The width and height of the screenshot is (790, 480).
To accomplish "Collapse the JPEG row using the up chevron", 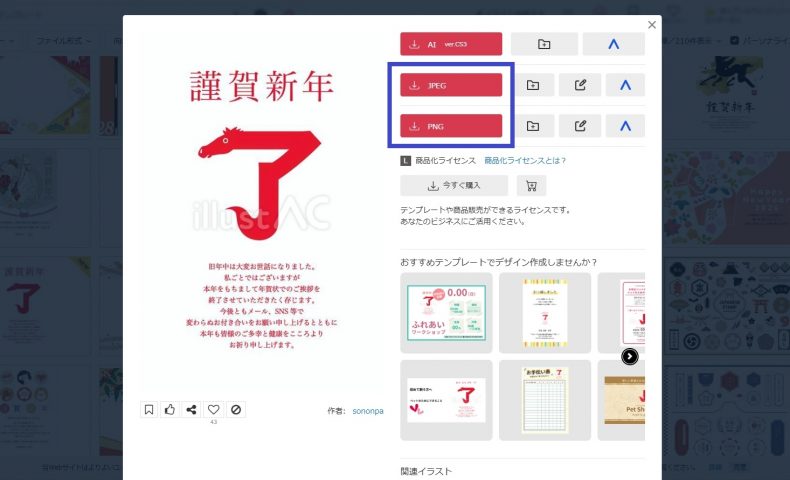I will click(625, 85).
